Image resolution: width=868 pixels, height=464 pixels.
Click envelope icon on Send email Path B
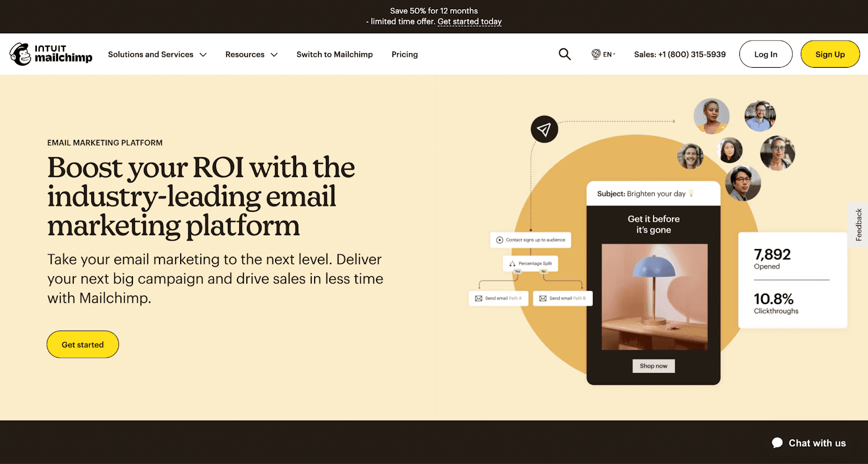pyautogui.click(x=542, y=298)
